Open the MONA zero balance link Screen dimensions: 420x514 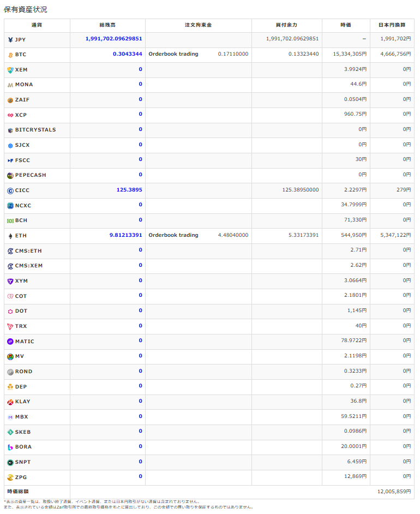[141, 84]
